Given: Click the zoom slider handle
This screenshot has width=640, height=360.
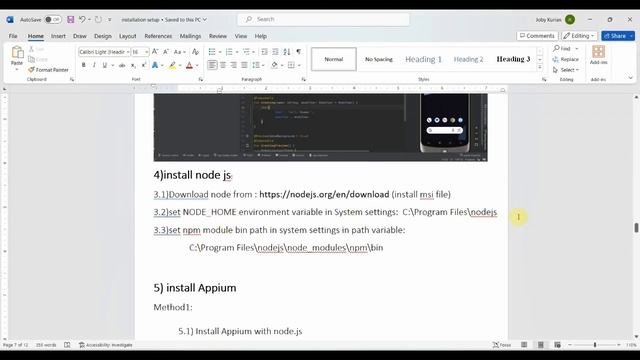Looking at the screenshot, I should (595, 345).
